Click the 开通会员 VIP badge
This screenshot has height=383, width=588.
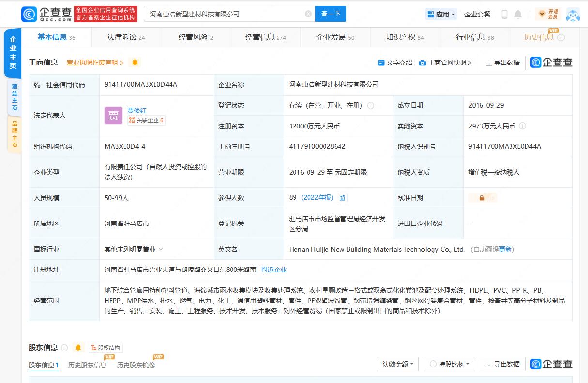point(548,14)
